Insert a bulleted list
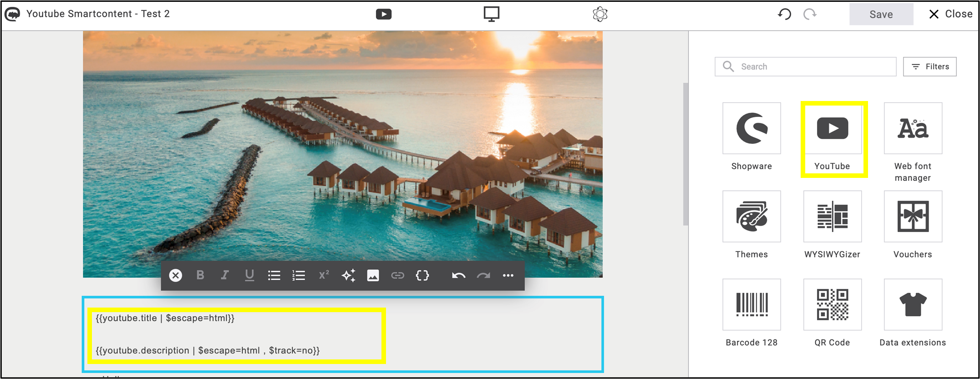The width and height of the screenshot is (980, 379). 274,275
